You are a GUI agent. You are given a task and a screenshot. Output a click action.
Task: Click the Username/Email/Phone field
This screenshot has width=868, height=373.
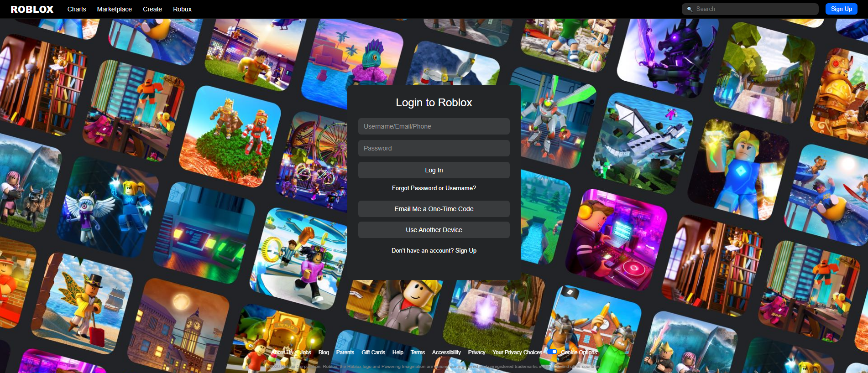(434, 126)
